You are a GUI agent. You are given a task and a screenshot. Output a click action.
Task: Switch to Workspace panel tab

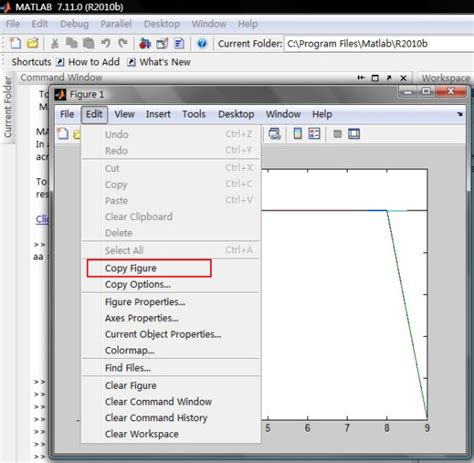[x=446, y=78]
